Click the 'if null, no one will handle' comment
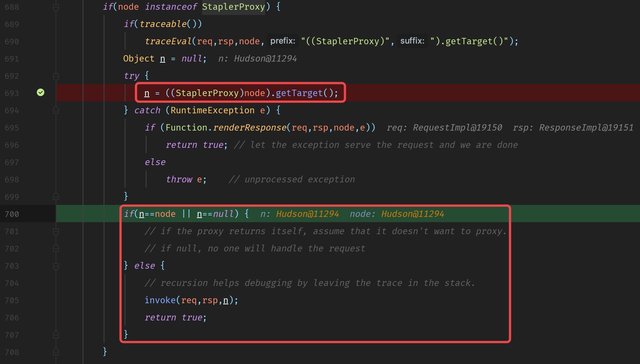The height and width of the screenshot is (364, 640). click(x=255, y=248)
